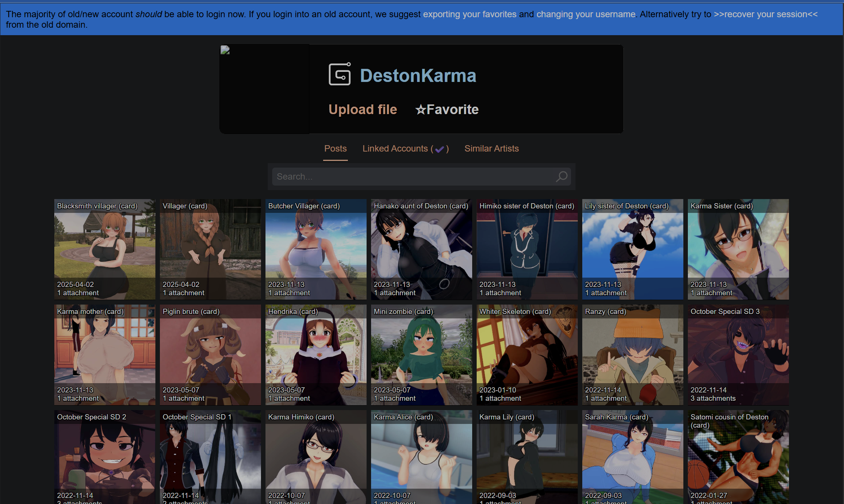
Task: Click the Gumroad service logo icon
Action: coord(340,74)
